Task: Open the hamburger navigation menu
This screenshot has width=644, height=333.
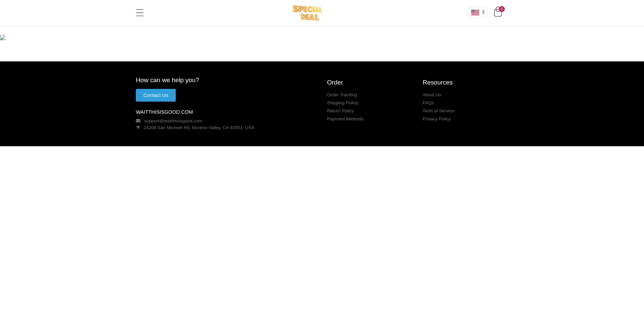Action: [140, 13]
